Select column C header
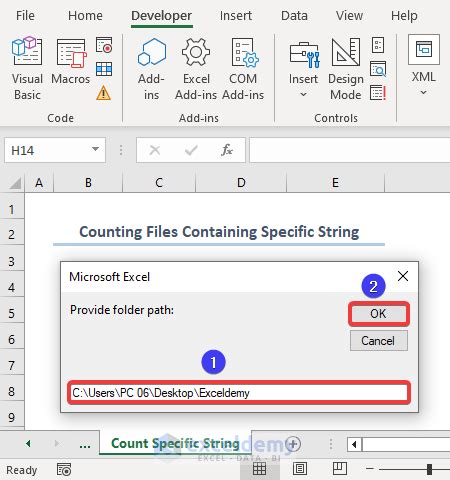The height and width of the screenshot is (480, 450). coord(159,183)
